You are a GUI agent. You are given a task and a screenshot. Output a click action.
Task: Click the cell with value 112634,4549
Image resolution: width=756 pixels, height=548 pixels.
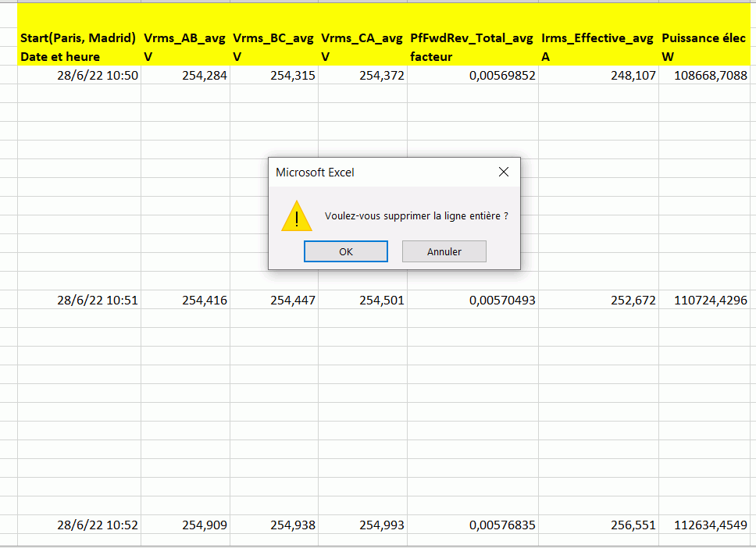pos(704,525)
